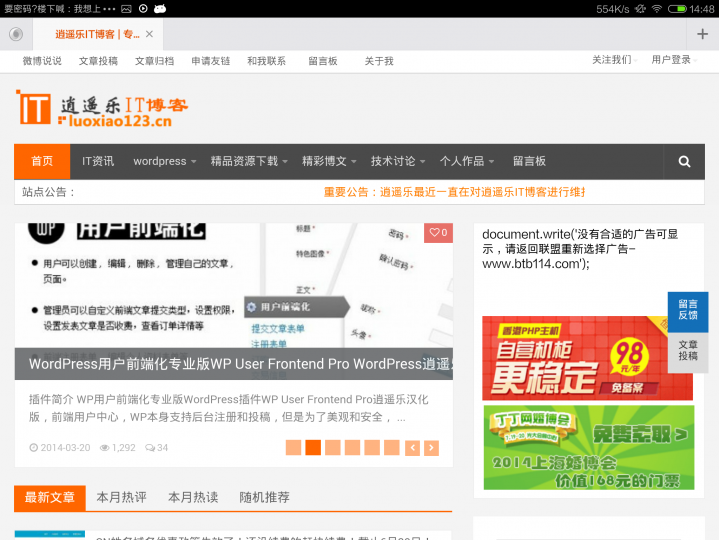
Task: Open the 微博说说 top link
Action: [42, 61]
